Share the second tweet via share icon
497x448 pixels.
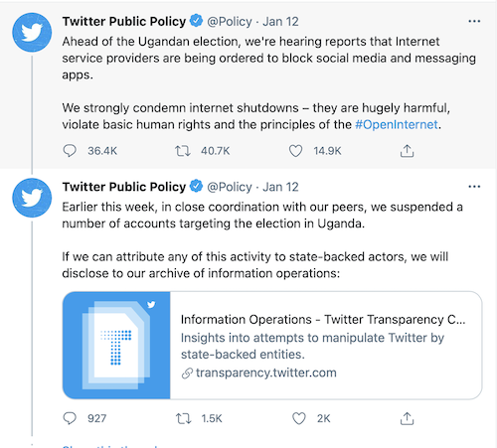(407, 418)
